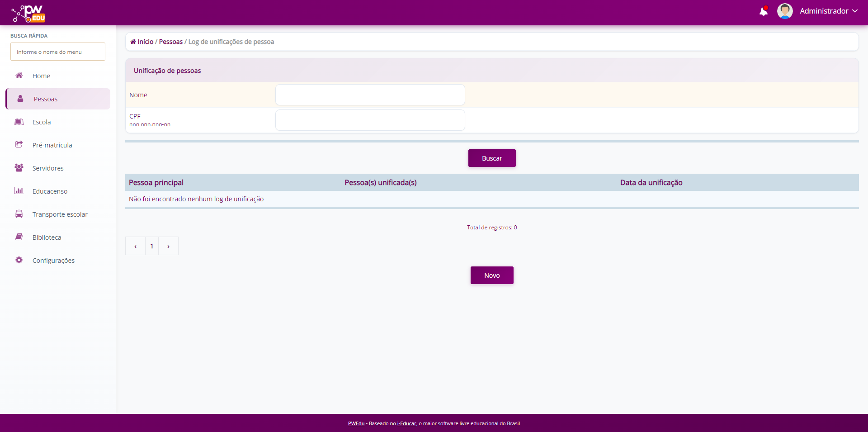
Task: Open the Pré-matrícula menu item
Action: 52,145
